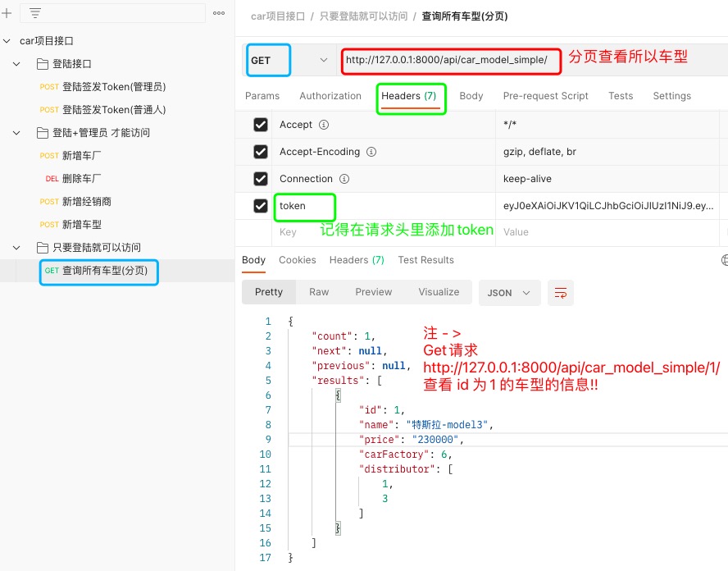Open the three-dot options menu in sidebar
The width and height of the screenshot is (728, 571).
pyautogui.click(x=219, y=13)
